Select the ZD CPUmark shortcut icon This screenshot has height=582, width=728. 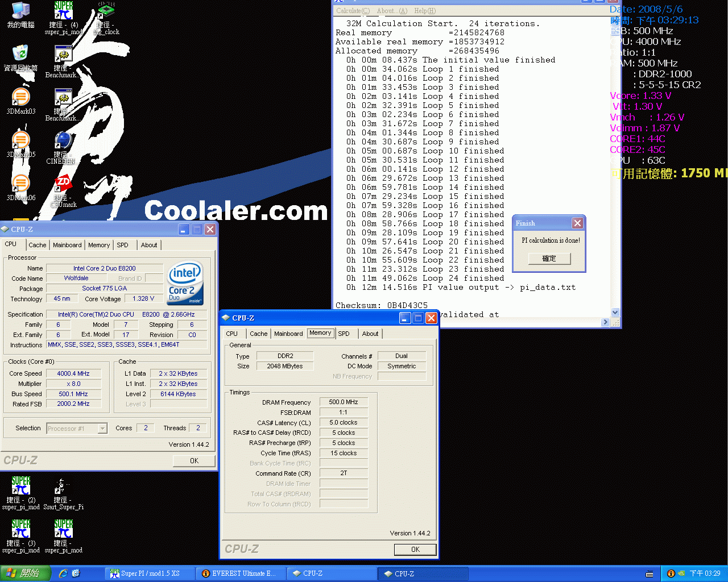(63, 192)
